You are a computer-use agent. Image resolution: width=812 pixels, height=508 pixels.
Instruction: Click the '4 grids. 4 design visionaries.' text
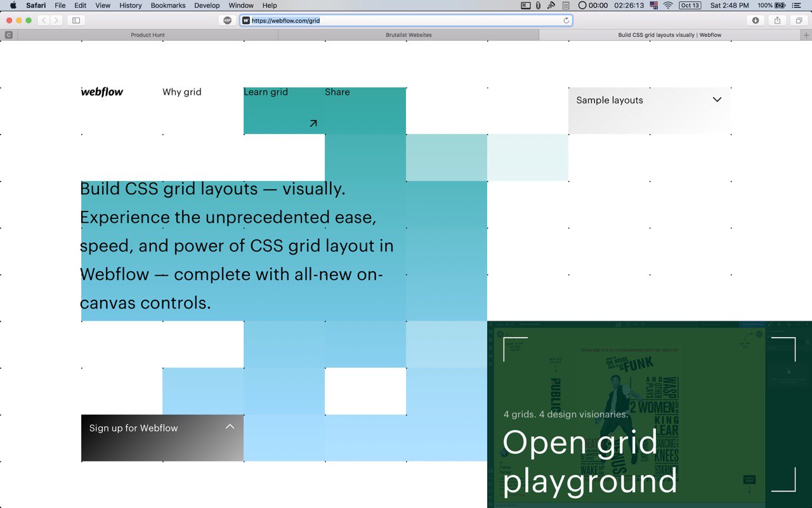coord(566,415)
